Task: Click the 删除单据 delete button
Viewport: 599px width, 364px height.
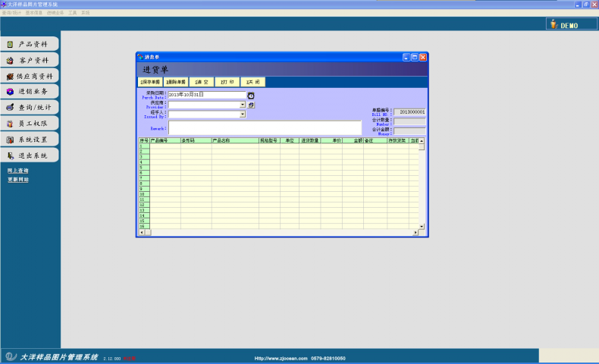Action: point(176,81)
